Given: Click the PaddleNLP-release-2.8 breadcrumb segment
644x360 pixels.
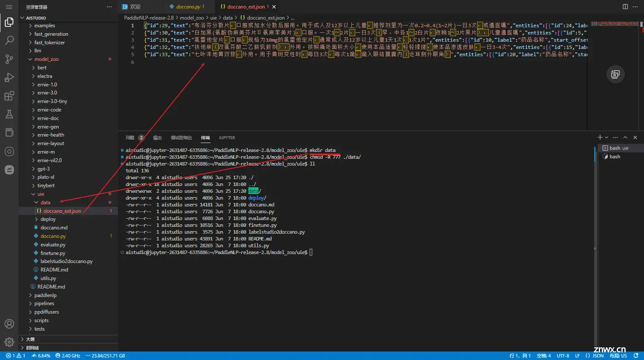Looking at the screenshot, I should pos(149,18).
